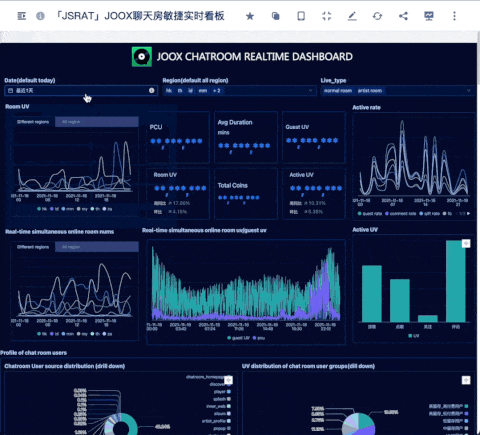
Task: Toggle 'splash' legend in source distribution
Action: point(222,399)
